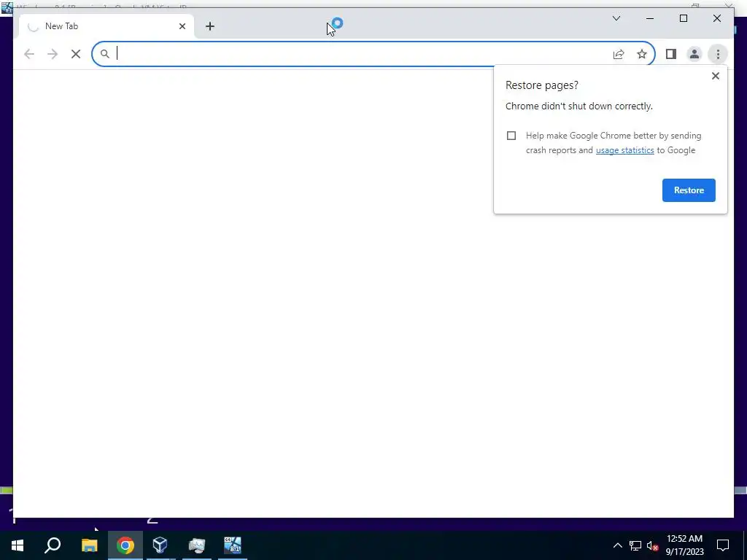Open the Chrome profile menu
The height and width of the screenshot is (560, 747).
point(694,54)
